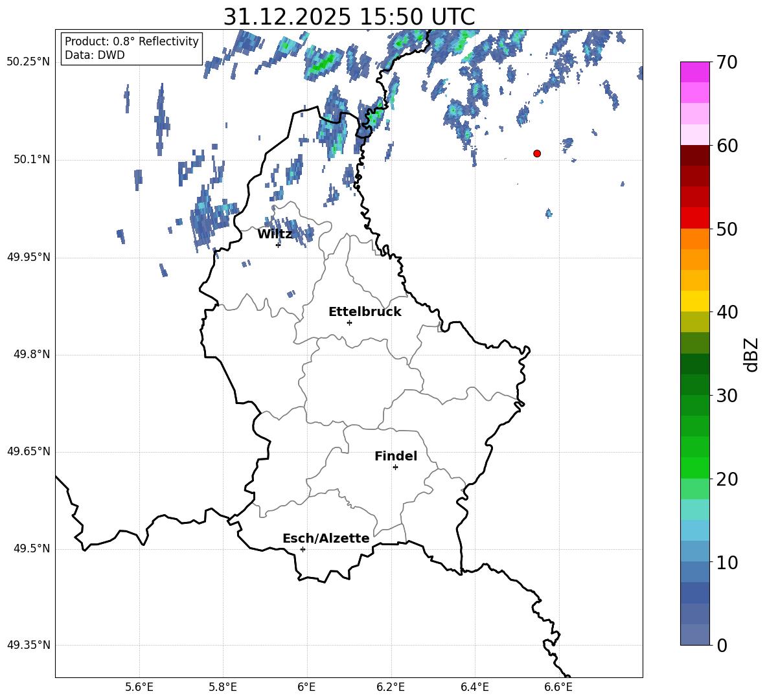Click the 10 tick label on colorbar
This screenshot has height=700, width=767.
tap(727, 563)
